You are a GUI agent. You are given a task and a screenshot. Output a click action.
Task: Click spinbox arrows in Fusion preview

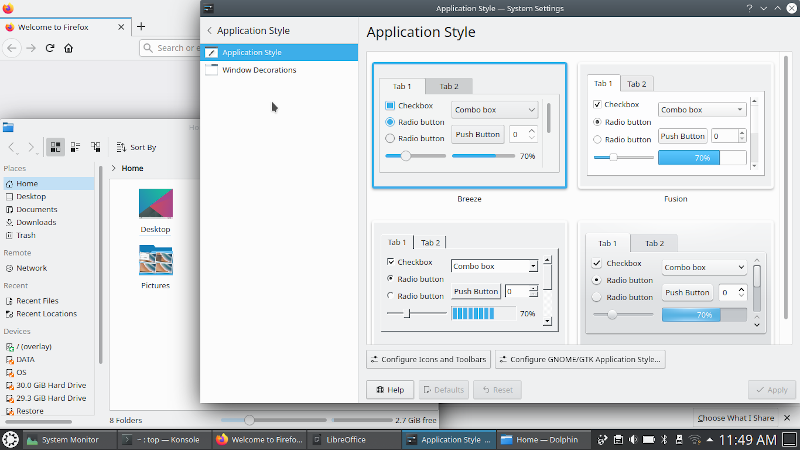click(742, 136)
